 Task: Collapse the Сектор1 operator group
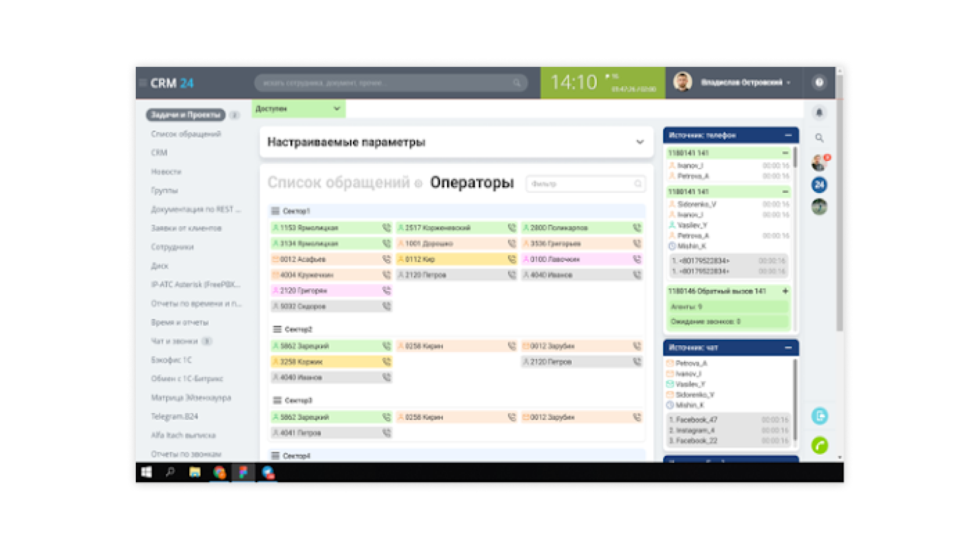[276, 211]
